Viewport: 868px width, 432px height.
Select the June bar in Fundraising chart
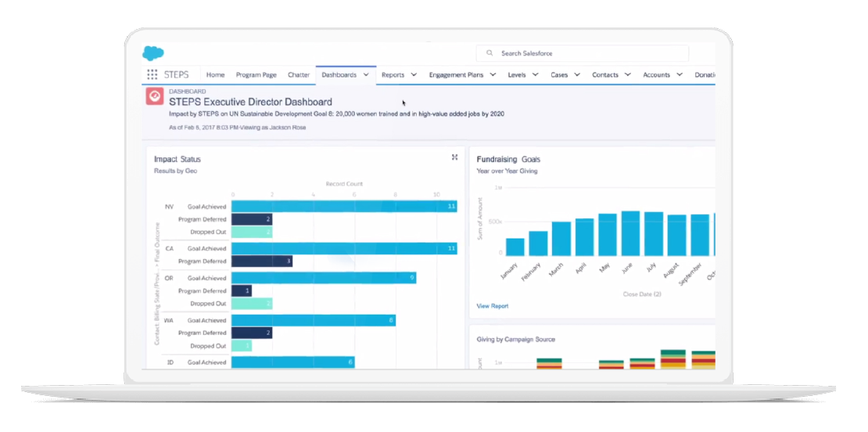click(x=630, y=233)
